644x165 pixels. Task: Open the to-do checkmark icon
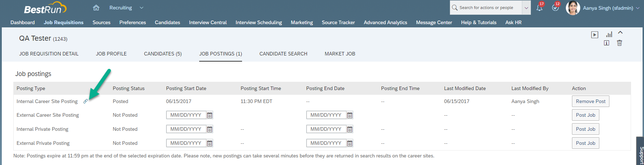(555, 8)
